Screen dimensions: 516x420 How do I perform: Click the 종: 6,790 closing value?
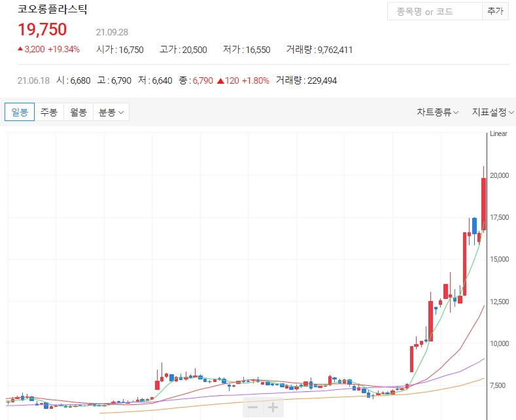pos(196,80)
